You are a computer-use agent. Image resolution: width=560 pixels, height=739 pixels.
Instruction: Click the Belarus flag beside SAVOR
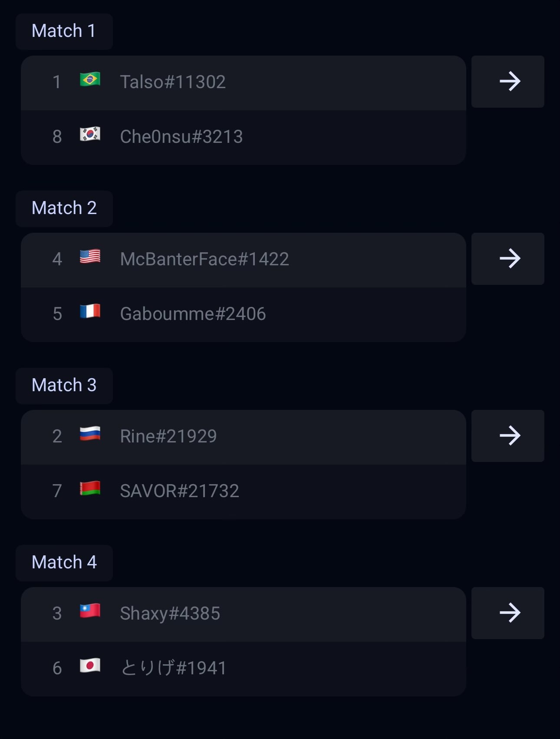pyautogui.click(x=90, y=489)
